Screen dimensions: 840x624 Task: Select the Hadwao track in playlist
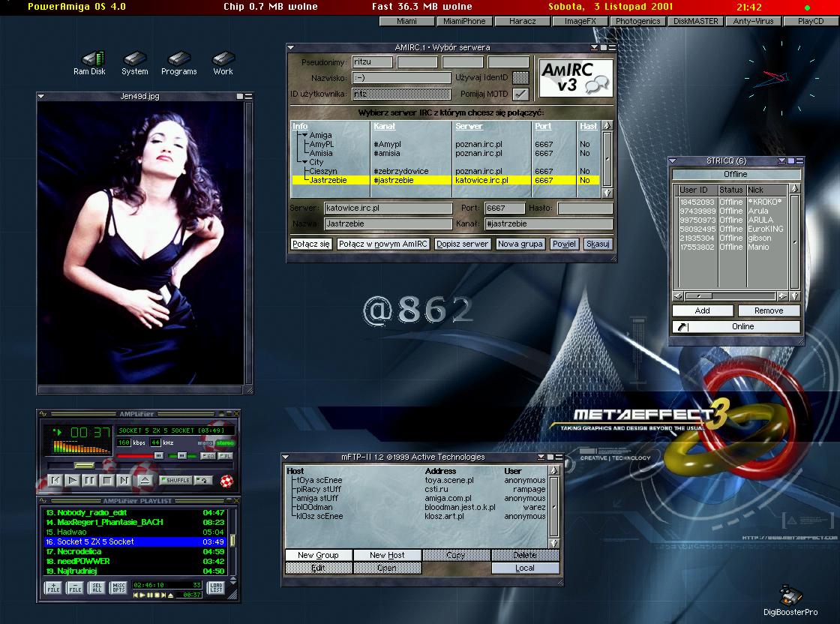pos(135,532)
